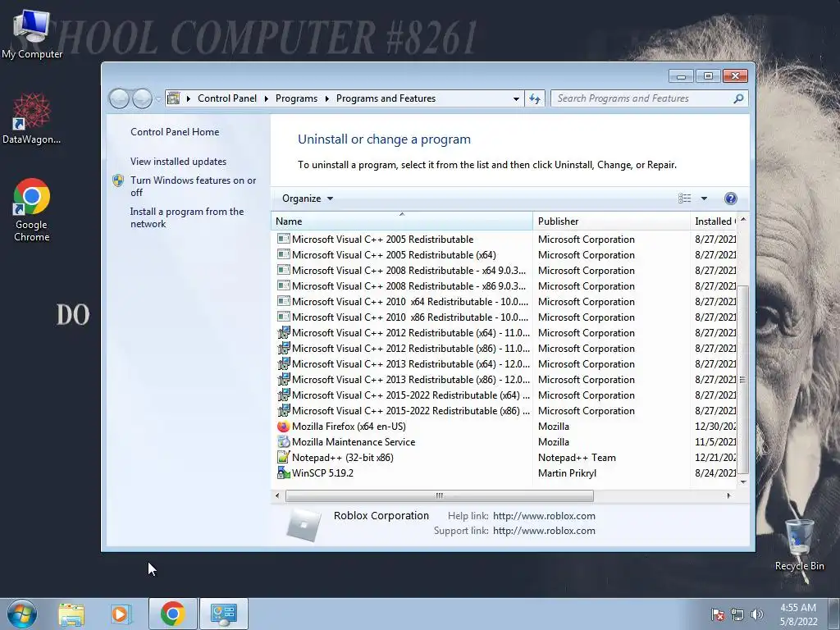Open the Organize dropdown menu

click(308, 199)
